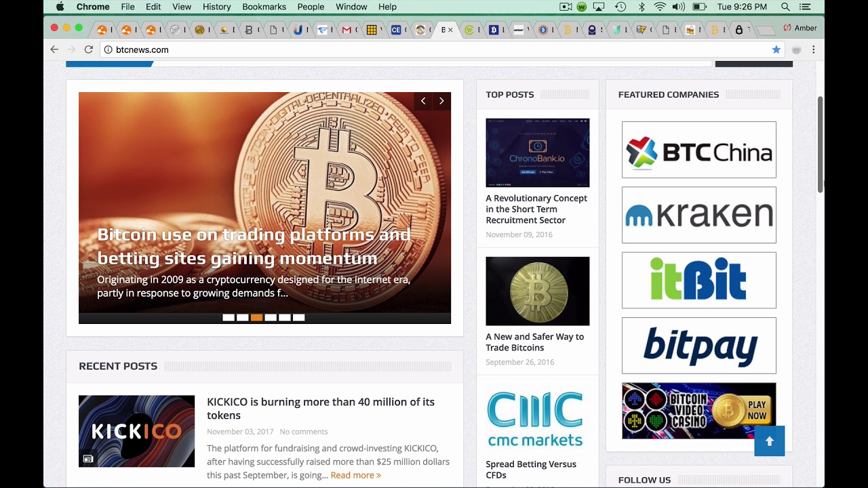Open the File menu
The image size is (868, 488).
coord(127,7)
